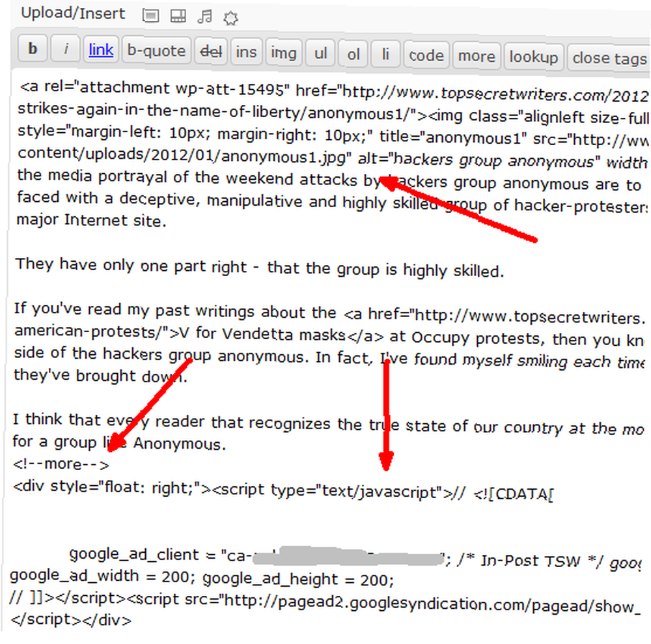Click the div style="float: right;" line
The height and width of the screenshot is (644, 651).
tap(283, 490)
